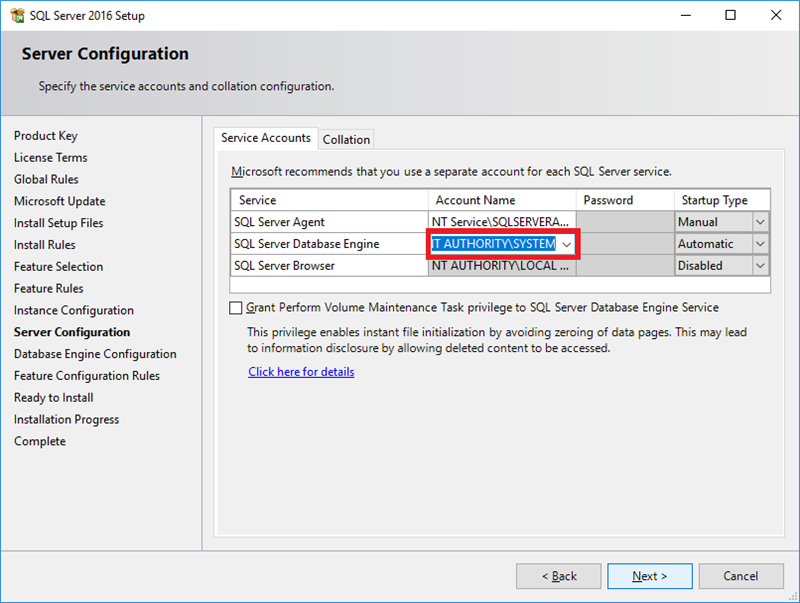Tick the Grant Perform Volume Maintenance Task checkbox
The height and width of the screenshot is (603, 800).
click(236, 308)
